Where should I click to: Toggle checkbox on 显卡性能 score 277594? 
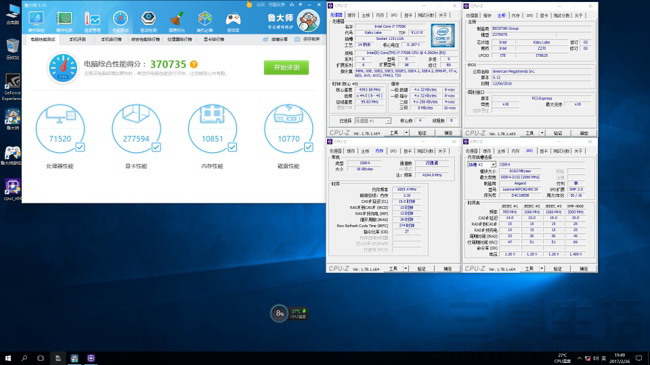156,147
